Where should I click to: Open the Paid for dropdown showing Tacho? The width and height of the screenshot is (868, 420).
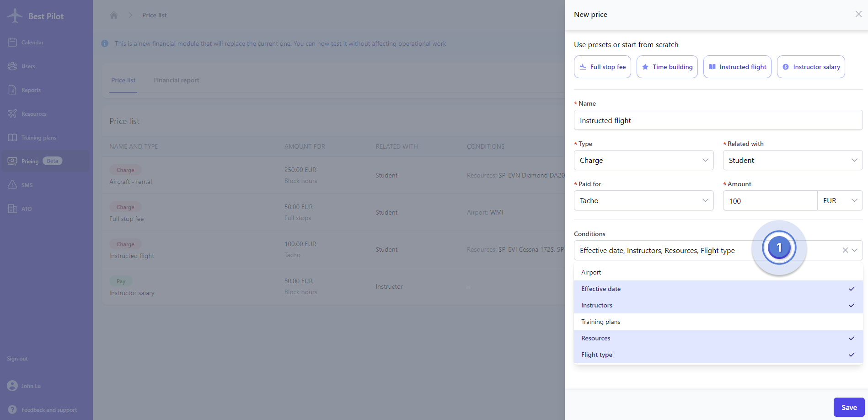tap(643, 200)
